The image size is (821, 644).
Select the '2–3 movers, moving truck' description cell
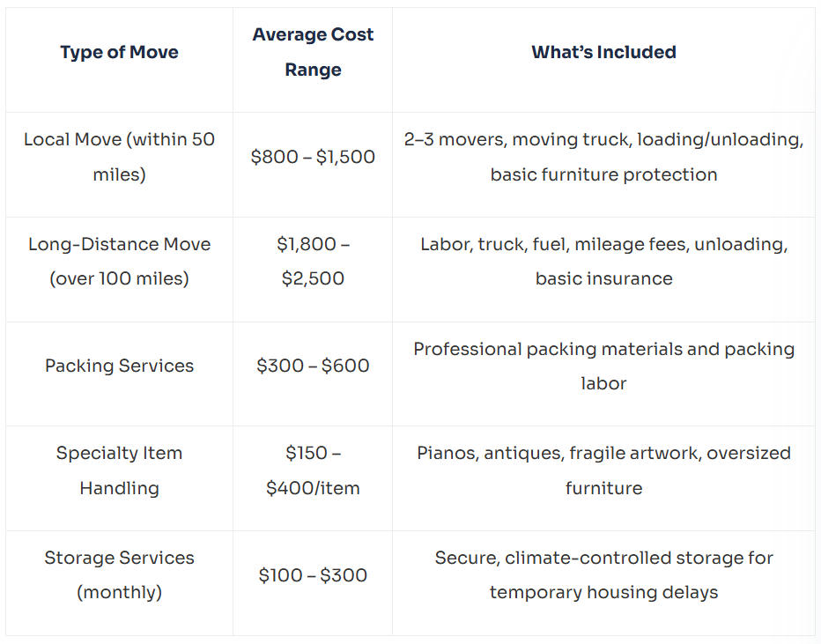tap(603, 165)
